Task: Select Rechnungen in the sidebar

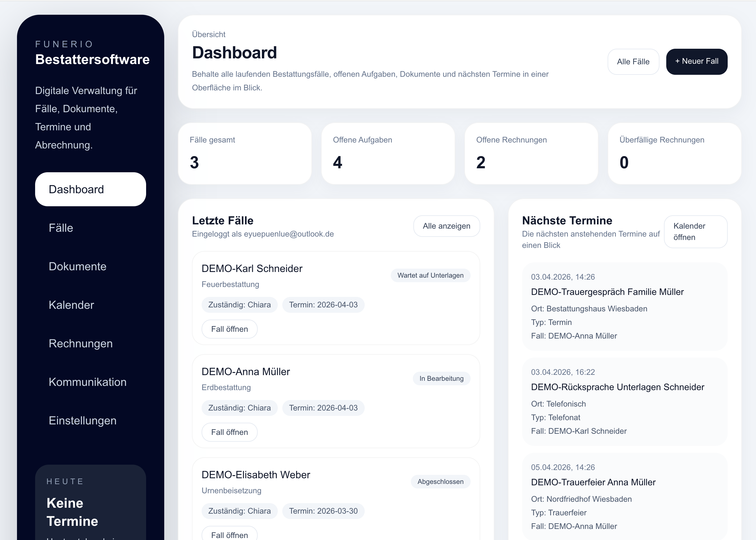Action: [80, 343]
